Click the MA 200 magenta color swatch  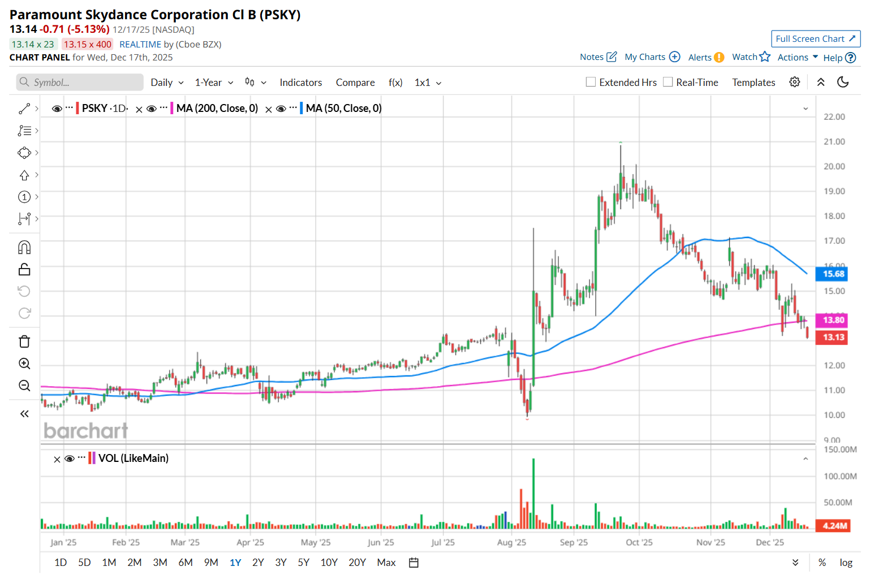[x=172, y=108]
